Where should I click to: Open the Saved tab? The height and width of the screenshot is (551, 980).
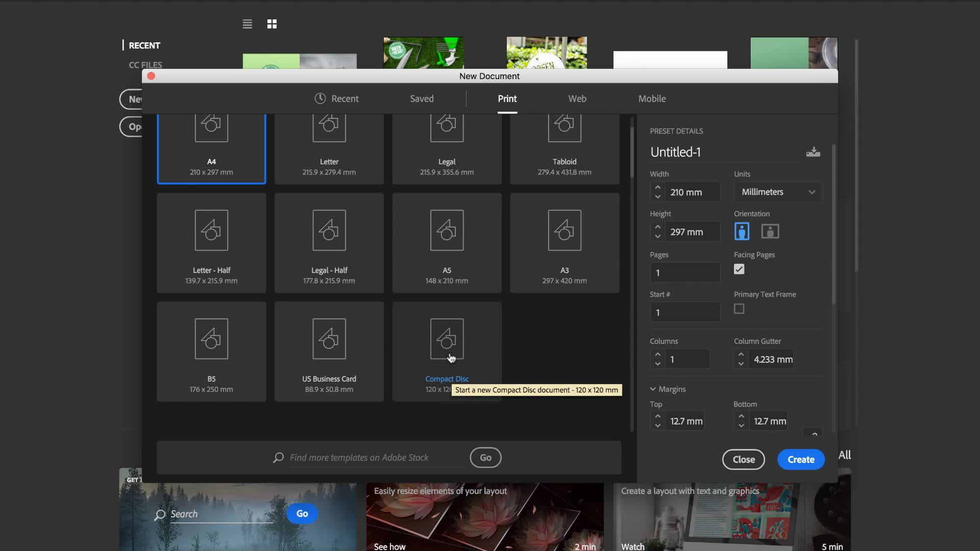point(422,98)
